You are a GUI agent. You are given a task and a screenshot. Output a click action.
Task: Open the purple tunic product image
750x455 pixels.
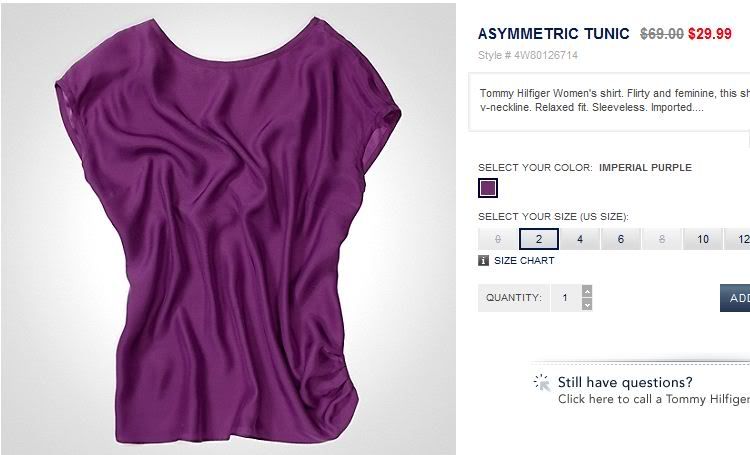(x=228, y=230)
